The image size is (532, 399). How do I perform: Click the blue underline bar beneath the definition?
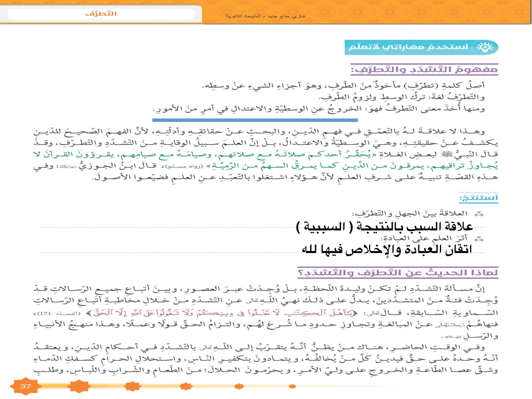[x=255, y=120]
